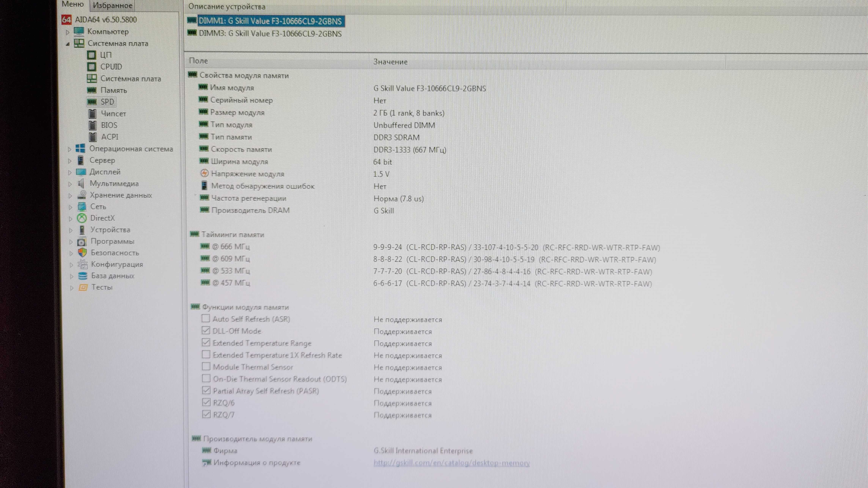Click the DirectX Xbox-style icon

[82, 218]
